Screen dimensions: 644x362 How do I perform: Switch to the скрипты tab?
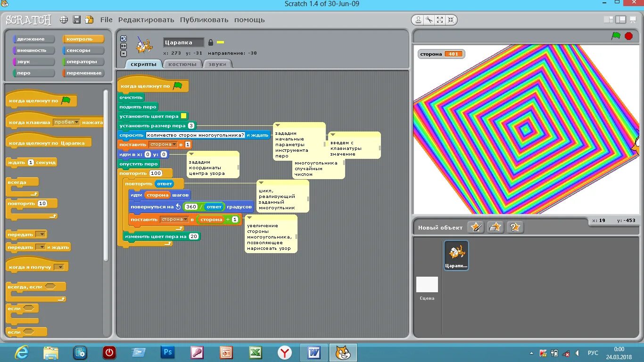(x=143, y=64)
